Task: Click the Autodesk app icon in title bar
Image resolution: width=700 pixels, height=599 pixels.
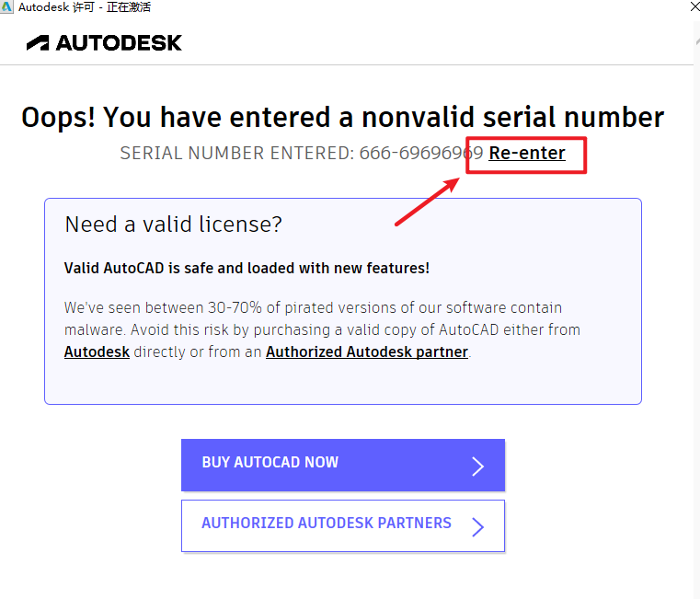Action: coord(7,7)
